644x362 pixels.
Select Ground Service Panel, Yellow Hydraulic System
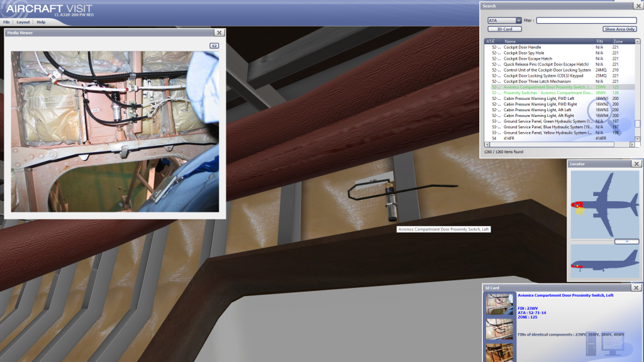point(559,133)
